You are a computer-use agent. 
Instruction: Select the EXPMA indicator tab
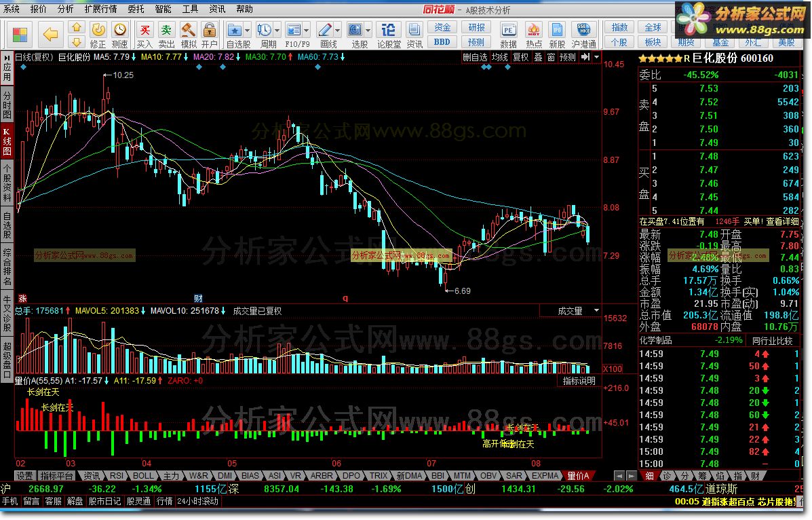545,476
